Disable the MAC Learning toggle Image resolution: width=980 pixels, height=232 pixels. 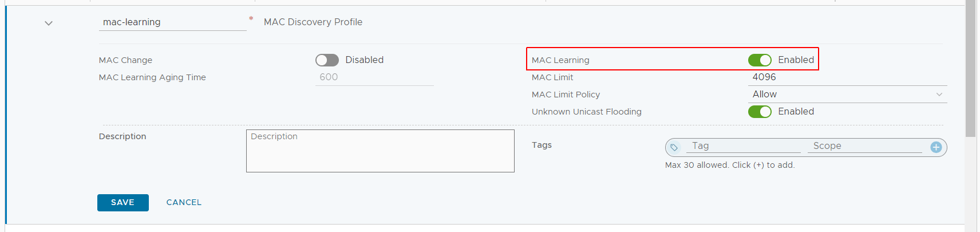click(760, 60)
